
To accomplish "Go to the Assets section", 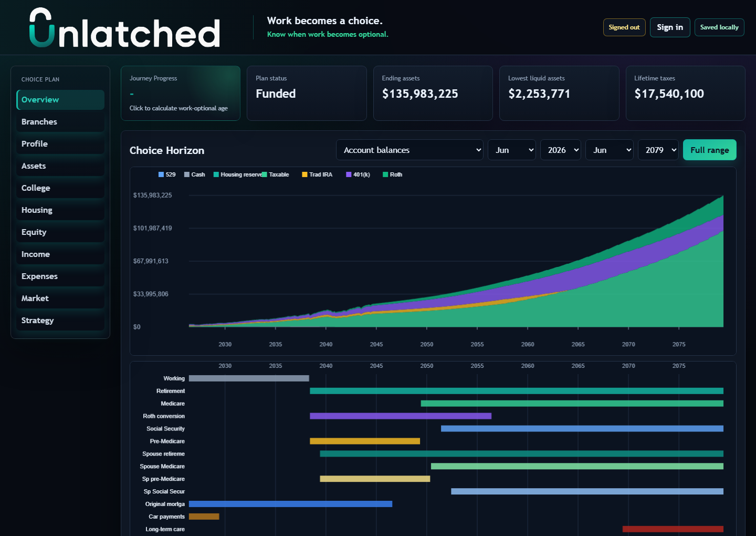I will point(60,166).
